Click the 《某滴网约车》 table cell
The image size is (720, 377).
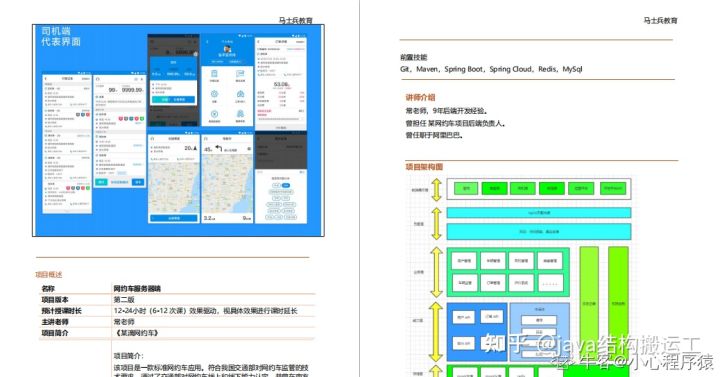[x=136, y=333]
